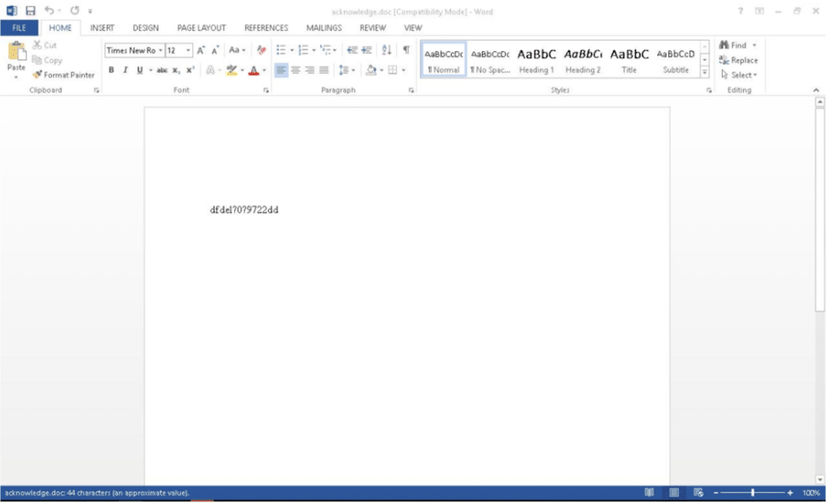826x504 pixels.
Task: Expand the numbering list dropdown
Action: (314, 50)
